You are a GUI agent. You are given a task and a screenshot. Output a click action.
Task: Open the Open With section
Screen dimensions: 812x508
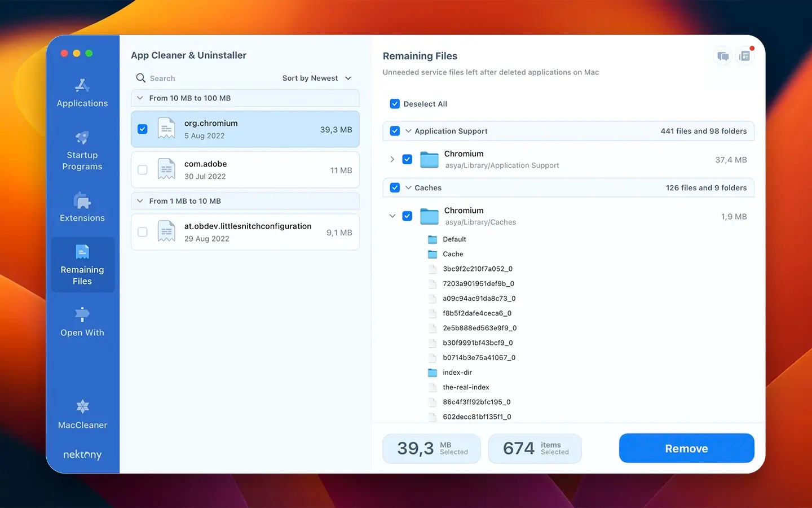tap(82, 322)
